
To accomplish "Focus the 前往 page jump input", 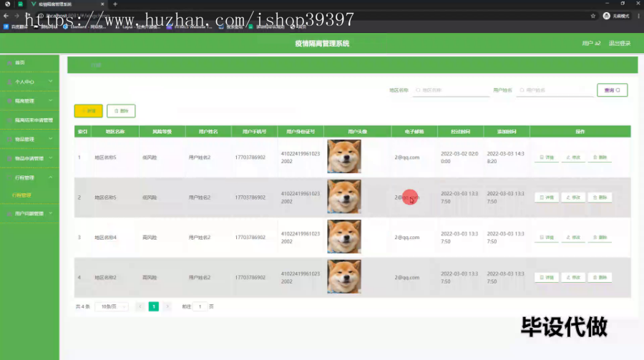I will pyautogui.click(x=200, y=306).
